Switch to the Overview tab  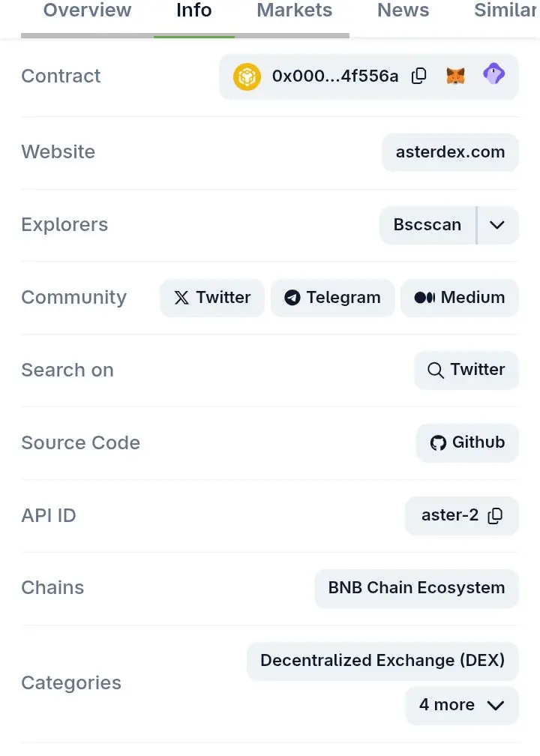coord(87,11)
